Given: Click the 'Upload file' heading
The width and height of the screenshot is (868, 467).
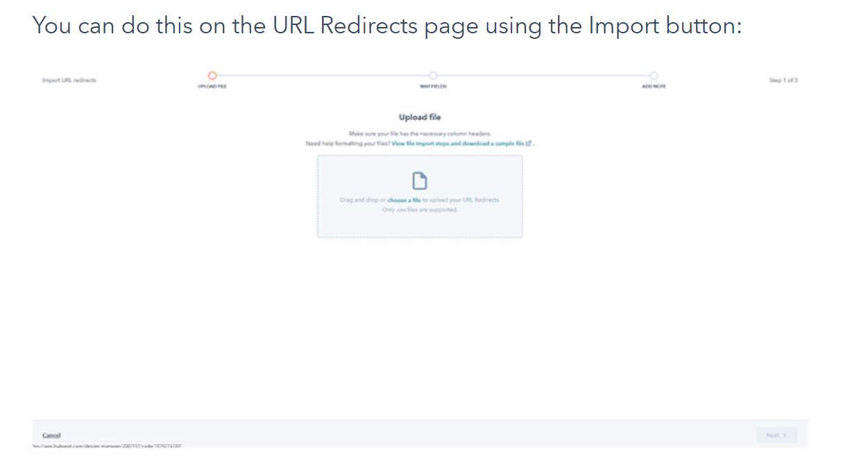Looking at the screenshot, I should point(420,117).
